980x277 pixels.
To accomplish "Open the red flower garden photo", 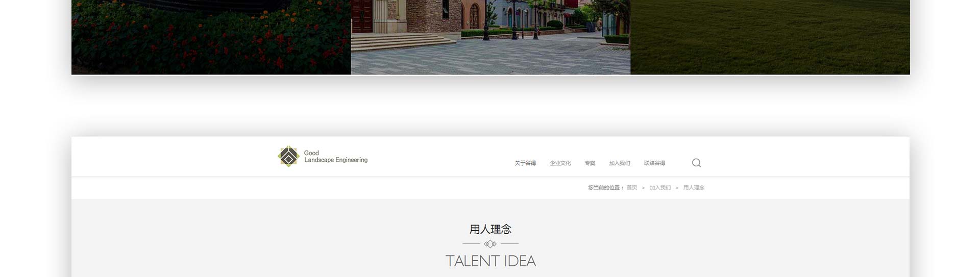I will [x=211, y=37].
